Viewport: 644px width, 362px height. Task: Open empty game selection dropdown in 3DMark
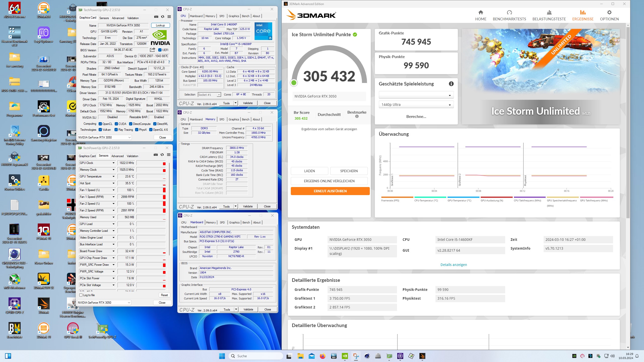416,95
